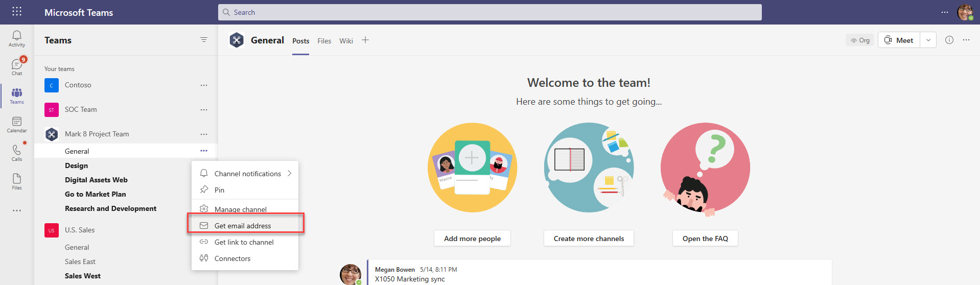This screenshot has width=980, height=285.
Task: Select Mark 8 Project Team entry
Action: pos(97,134)
